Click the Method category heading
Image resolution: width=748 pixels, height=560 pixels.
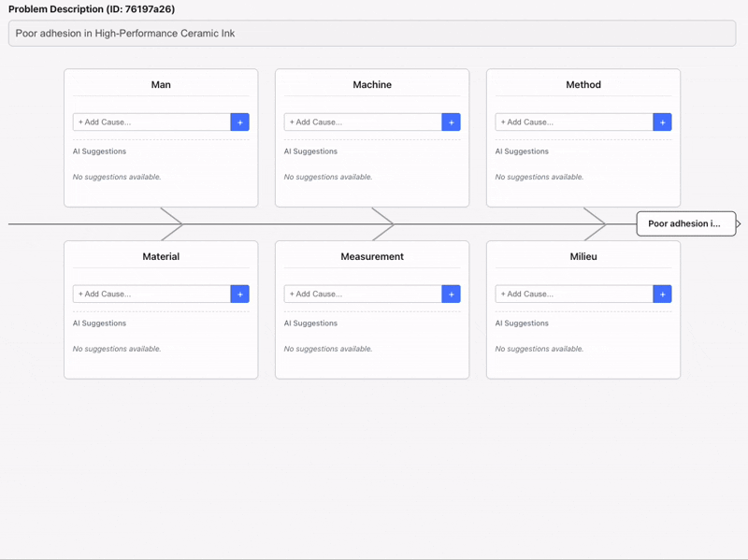[583, 84]
